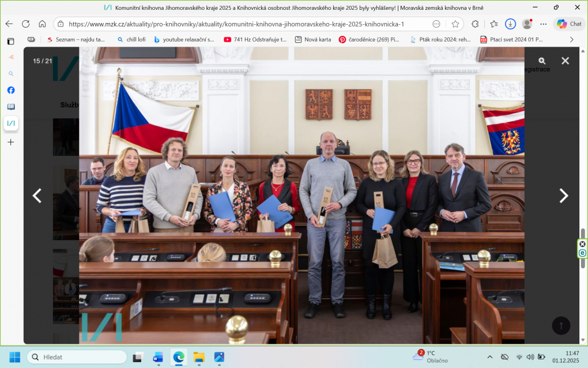Open the Settings and more menu
The width and height of the screenshot is (588, 368).
point(542,24)
